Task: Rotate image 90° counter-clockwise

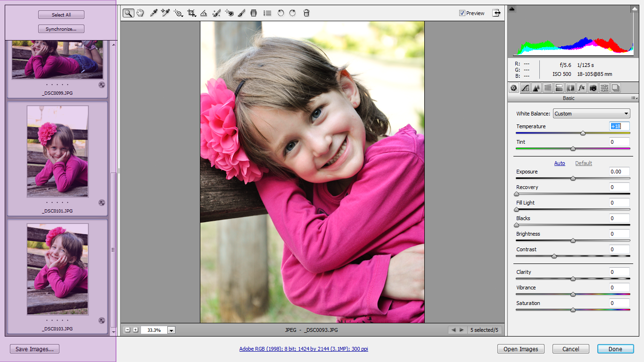Action: coord(281,13)
